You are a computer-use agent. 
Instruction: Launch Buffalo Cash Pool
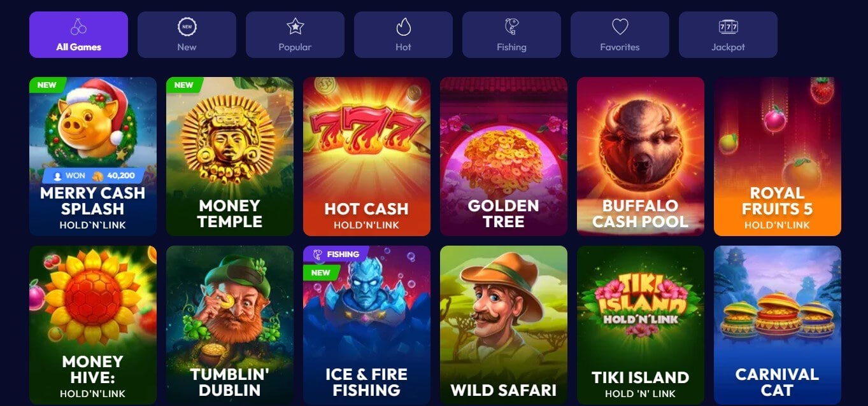tap(641, 157)
